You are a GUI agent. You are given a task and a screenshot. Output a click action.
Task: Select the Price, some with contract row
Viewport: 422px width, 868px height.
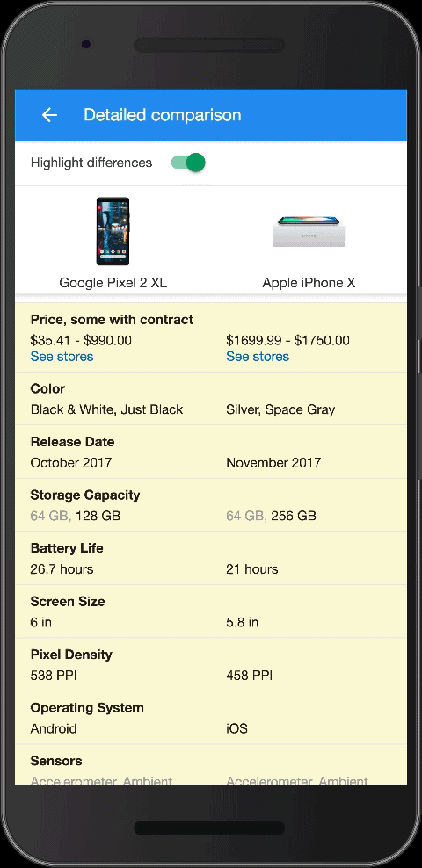pyautogui.click(x=211, y=337)
